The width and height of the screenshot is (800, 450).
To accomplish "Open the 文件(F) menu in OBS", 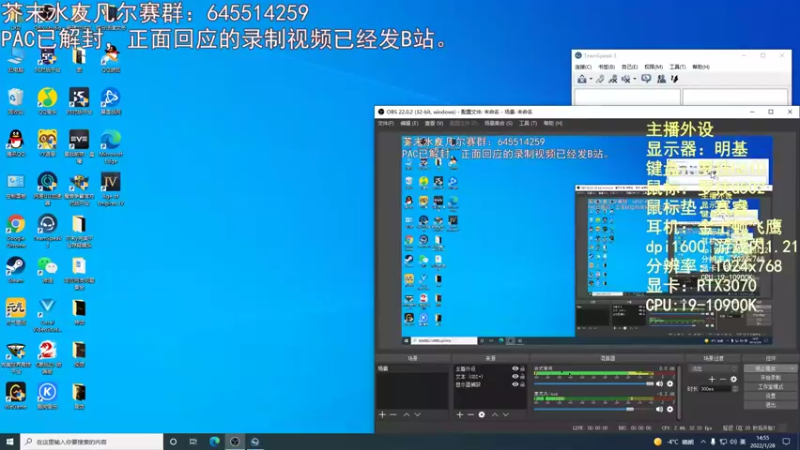I will point(385,123).
